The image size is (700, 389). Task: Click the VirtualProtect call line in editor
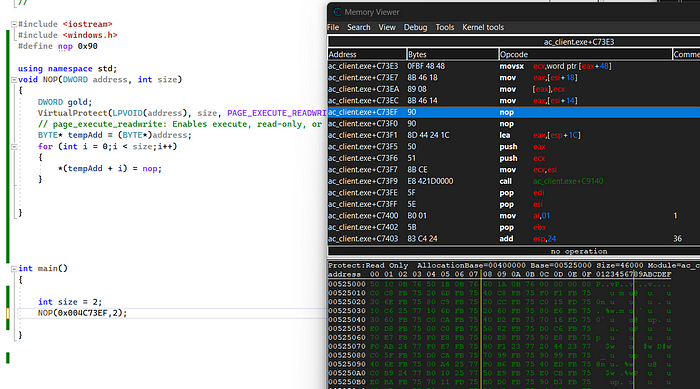pos(182,113)
